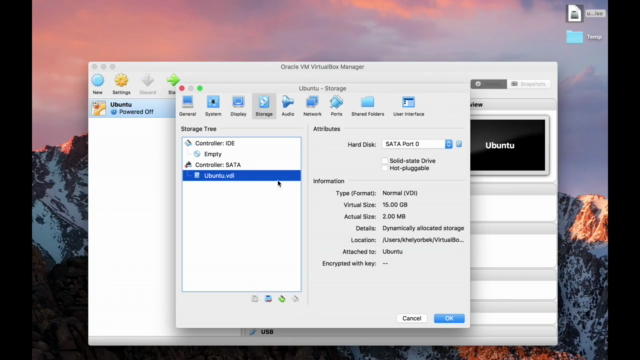This screenshot has height=360, width=640.
Task: Click the Location path value
Action: [x=423, y=240]
